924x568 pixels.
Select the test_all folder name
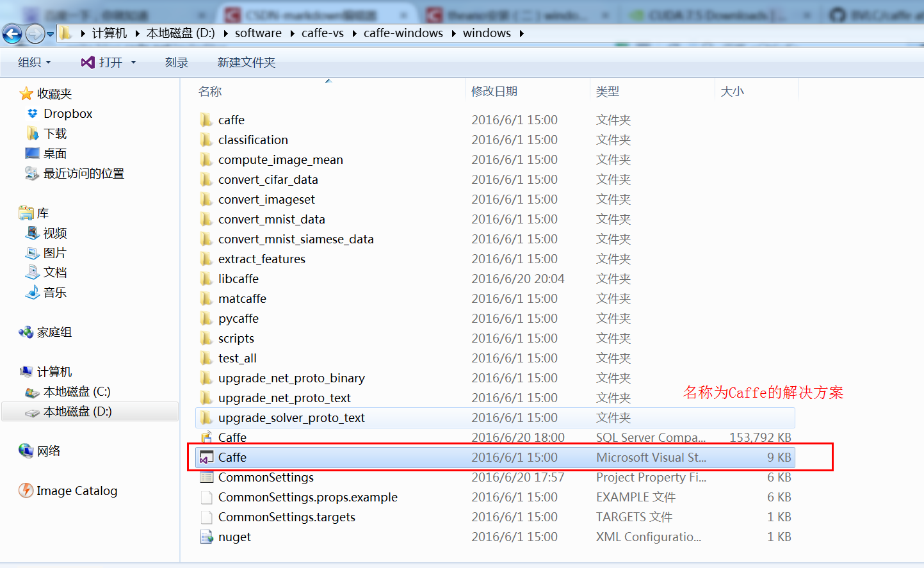237,358
